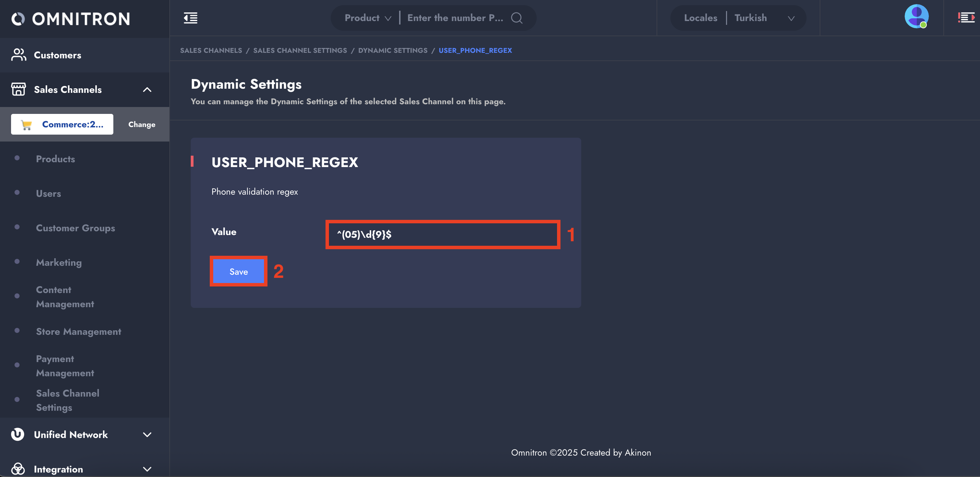Click the Change sales channel button
980x477 pixels.
click(142, 124)
